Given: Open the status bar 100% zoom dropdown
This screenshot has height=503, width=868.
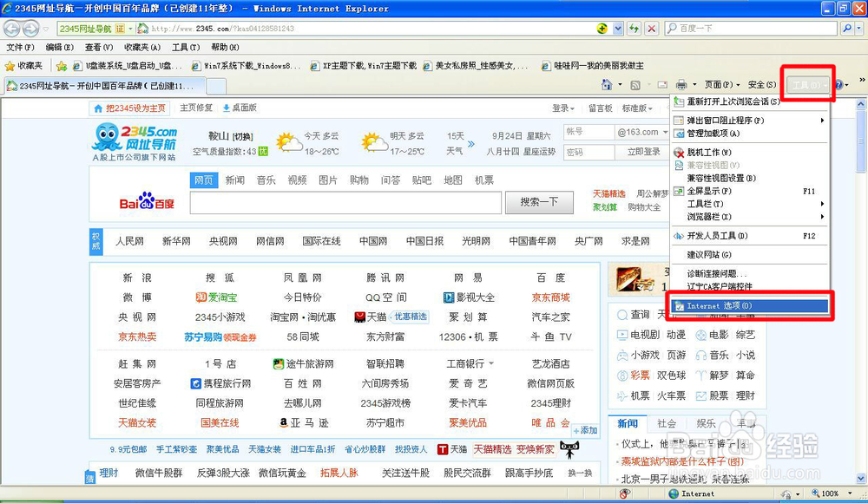Looking at the screenshot, I should pos(850,493).
